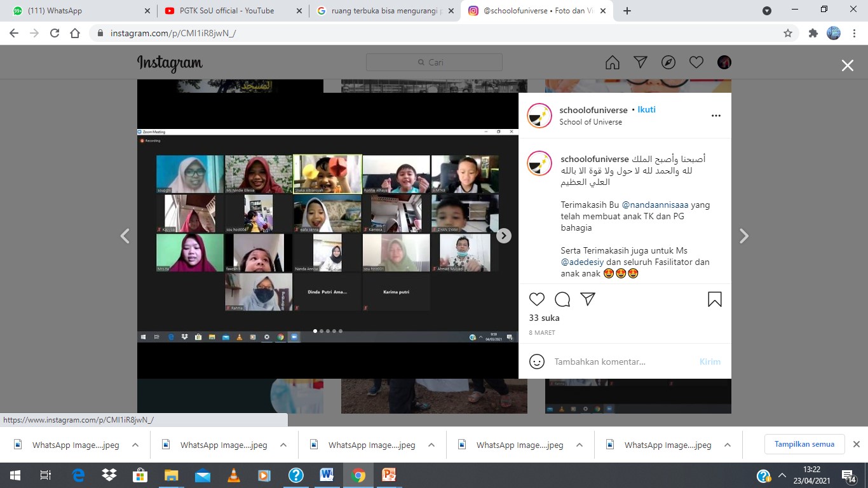Screen dimensions: 868x488
Task: Open Word from the Windows taskbar
Action: (327, 475)
